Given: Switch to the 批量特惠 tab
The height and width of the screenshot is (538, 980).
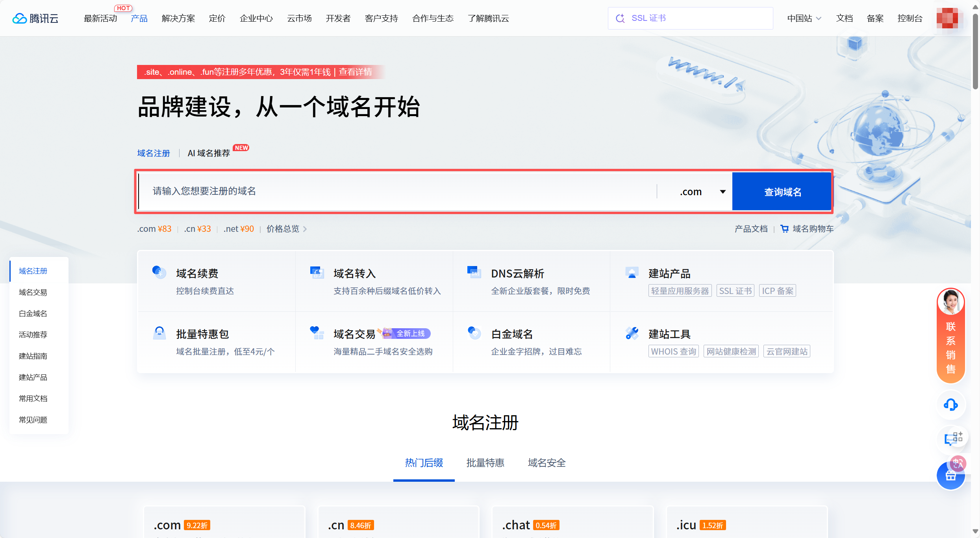Looking at the screenshot, I should coord(485,463).
